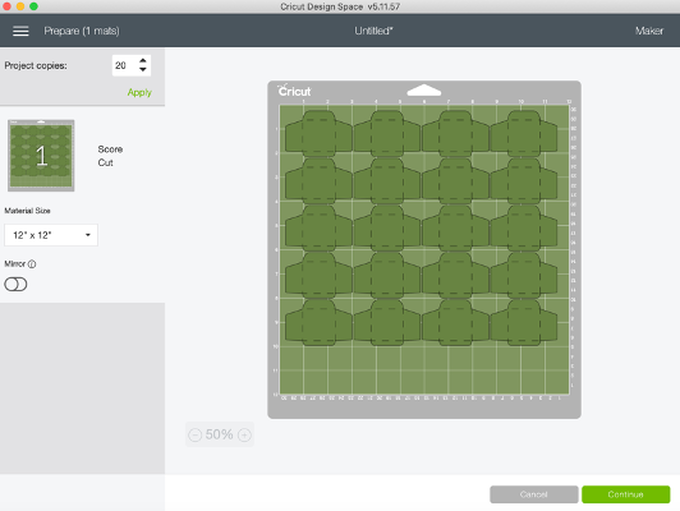680x511 pixels.
Task: Select mat 1 thumbnail
Action: (x=41, y=155)
